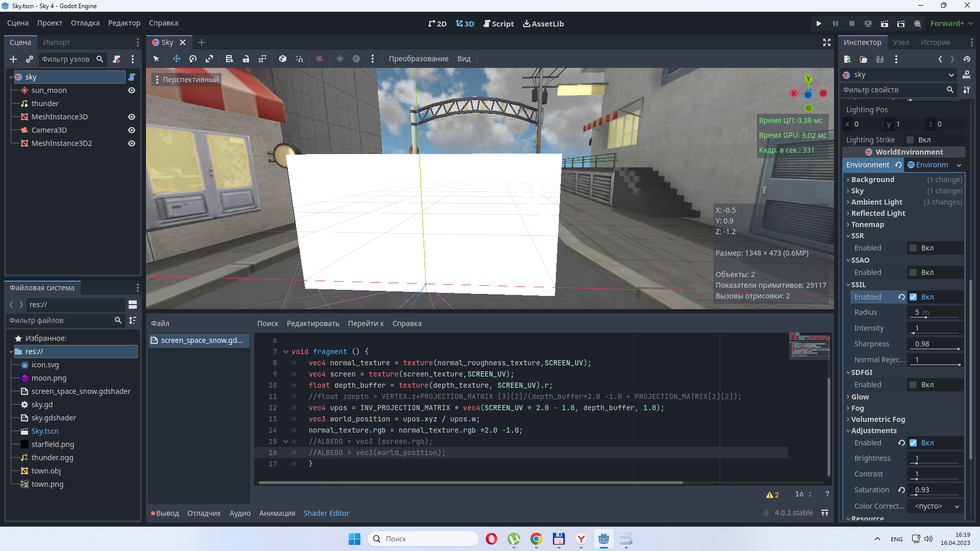This screenshot has width=980, height=551.
Task: Open the Forward+ renderer dropdown
Action: (952, 23)
